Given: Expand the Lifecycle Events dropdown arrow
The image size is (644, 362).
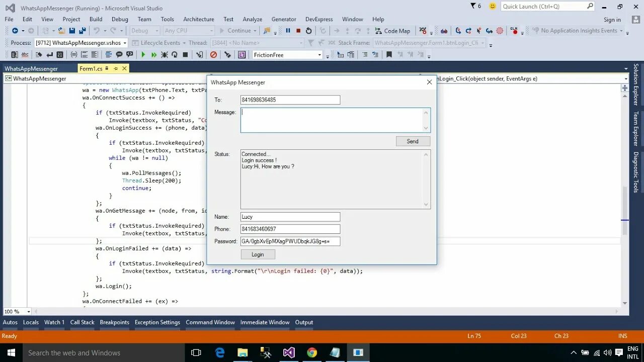Looking at the screenshot, I should (x=184, y=43).
